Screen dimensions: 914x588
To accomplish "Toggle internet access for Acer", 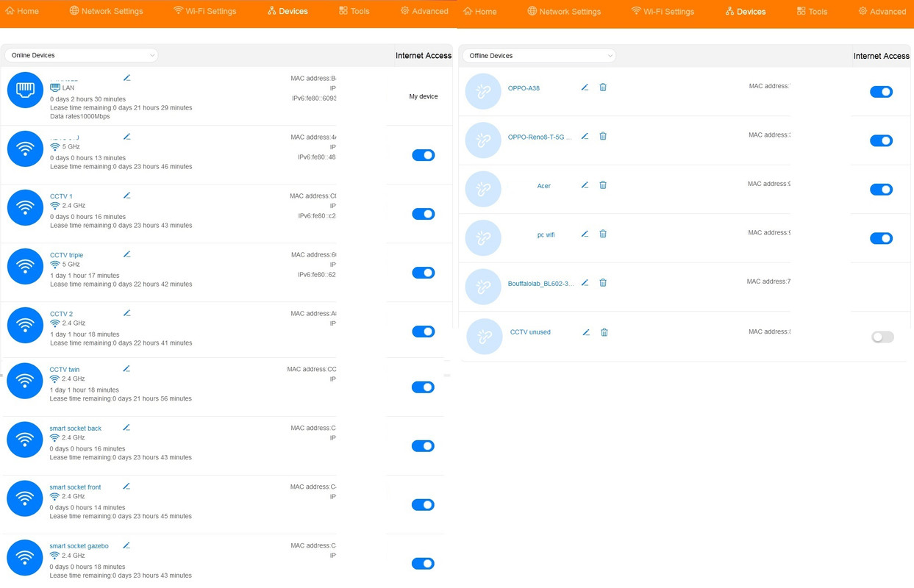I will tap(881, 190).
